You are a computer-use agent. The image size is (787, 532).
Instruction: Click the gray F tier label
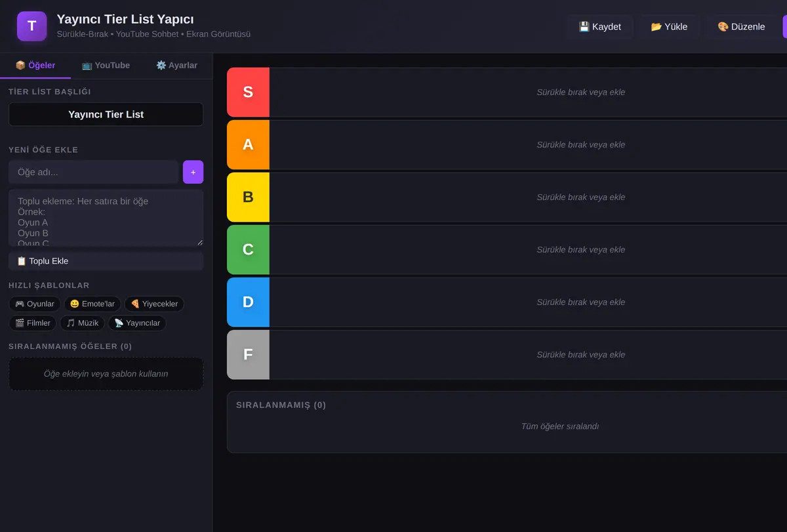pyautogui.click(x=248, y=354)
